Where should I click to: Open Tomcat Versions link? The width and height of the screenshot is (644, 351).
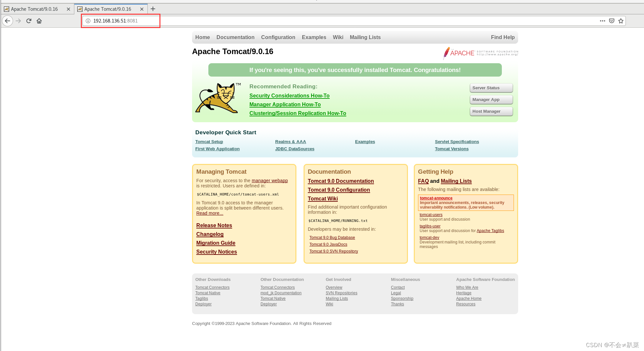click(x=452, y=149)
